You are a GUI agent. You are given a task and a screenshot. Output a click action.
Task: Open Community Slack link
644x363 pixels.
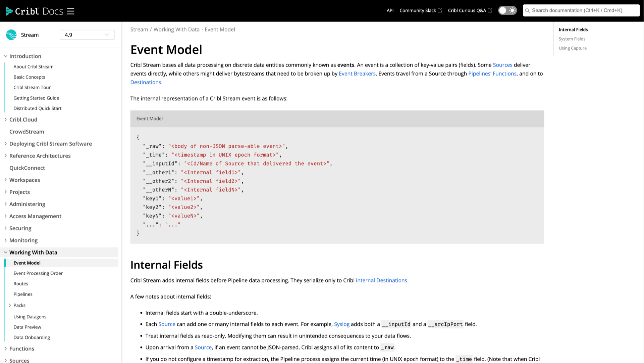click(418, 10)
